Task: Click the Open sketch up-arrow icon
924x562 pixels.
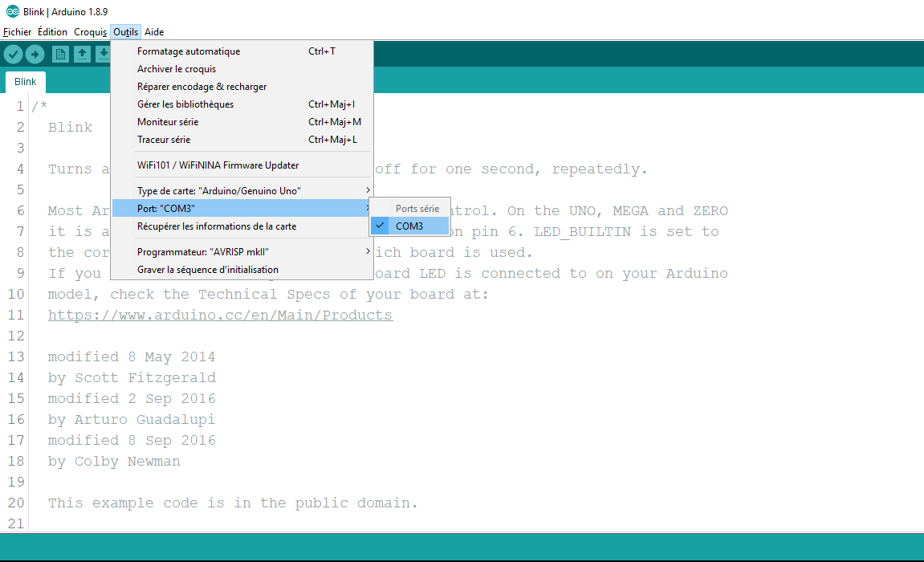Action: 82,55
